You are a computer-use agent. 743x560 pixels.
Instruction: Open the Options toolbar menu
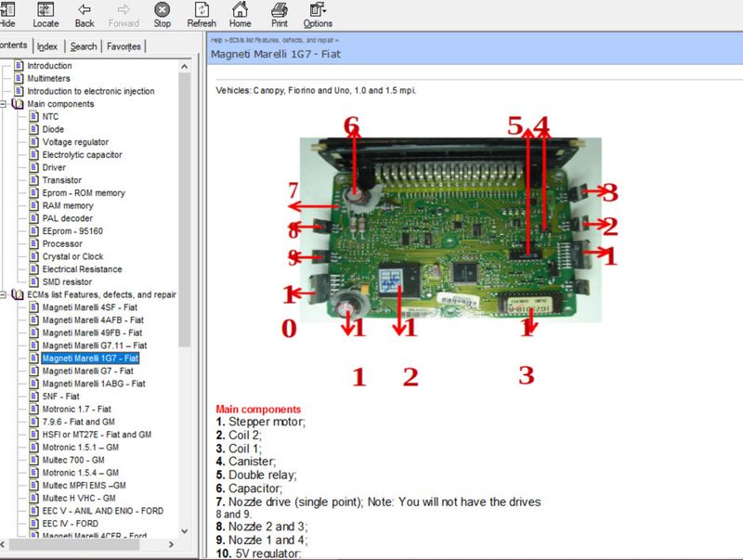(318, 14)
